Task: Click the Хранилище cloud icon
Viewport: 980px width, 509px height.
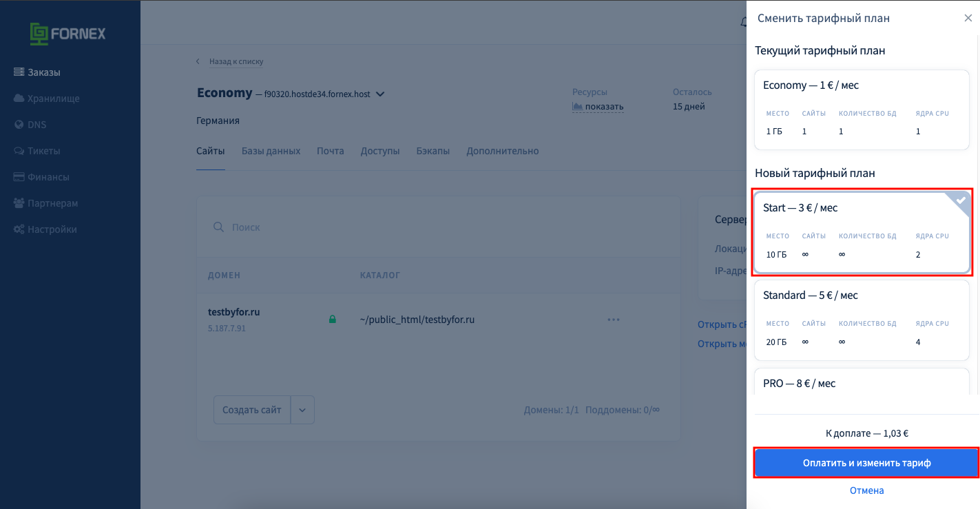Action: (x=19, y=98)
